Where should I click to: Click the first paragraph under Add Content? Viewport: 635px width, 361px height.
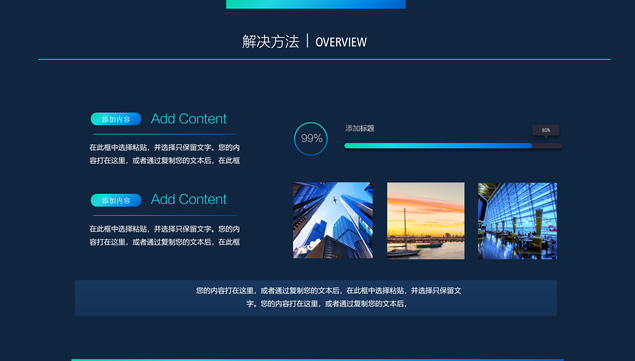click(164, 154)
